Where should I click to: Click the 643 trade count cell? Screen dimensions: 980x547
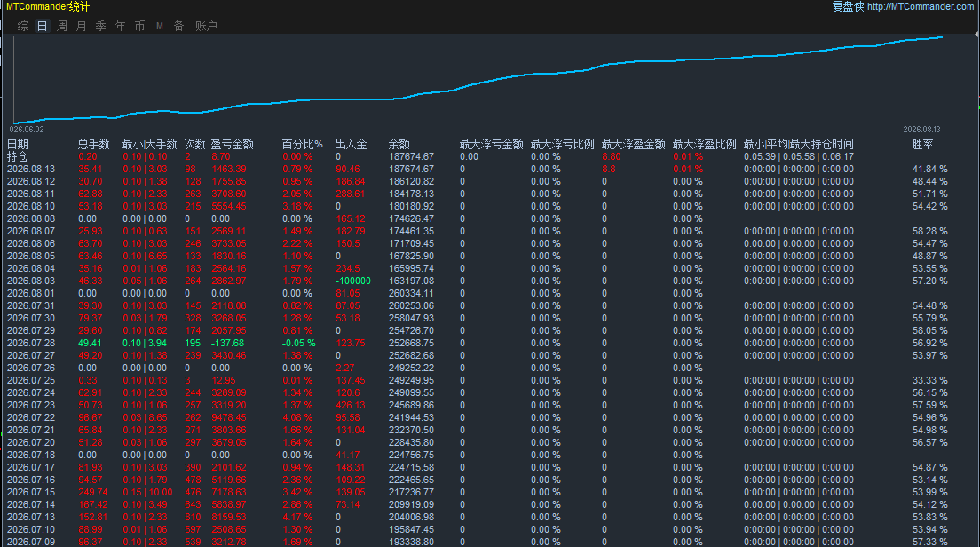click(194, 504)
